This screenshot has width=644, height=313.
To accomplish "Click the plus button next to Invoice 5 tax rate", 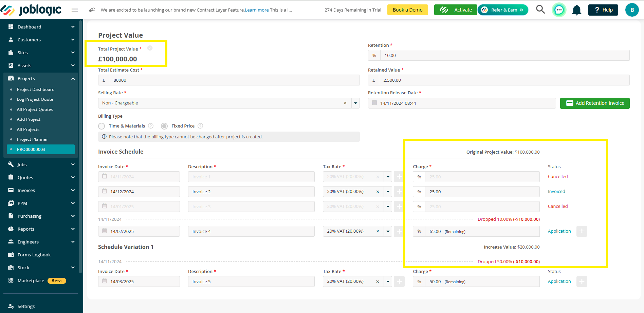I will point(399,281).
